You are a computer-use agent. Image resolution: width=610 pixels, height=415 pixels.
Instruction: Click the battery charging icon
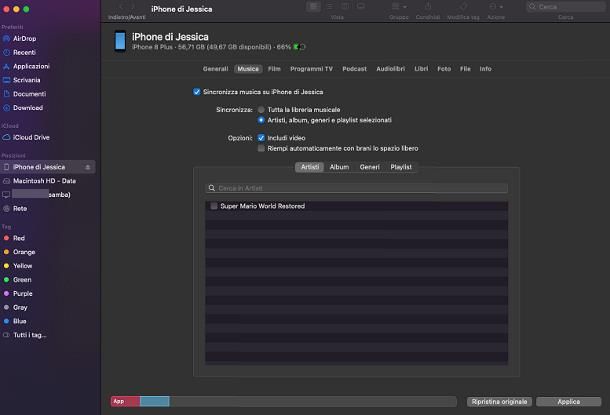tap(299, 47)
